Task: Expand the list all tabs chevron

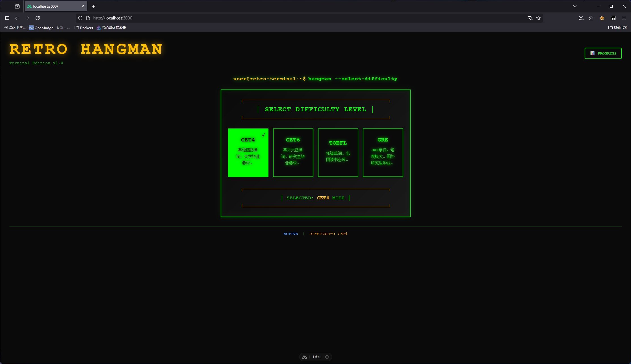Action: [575, 6]
